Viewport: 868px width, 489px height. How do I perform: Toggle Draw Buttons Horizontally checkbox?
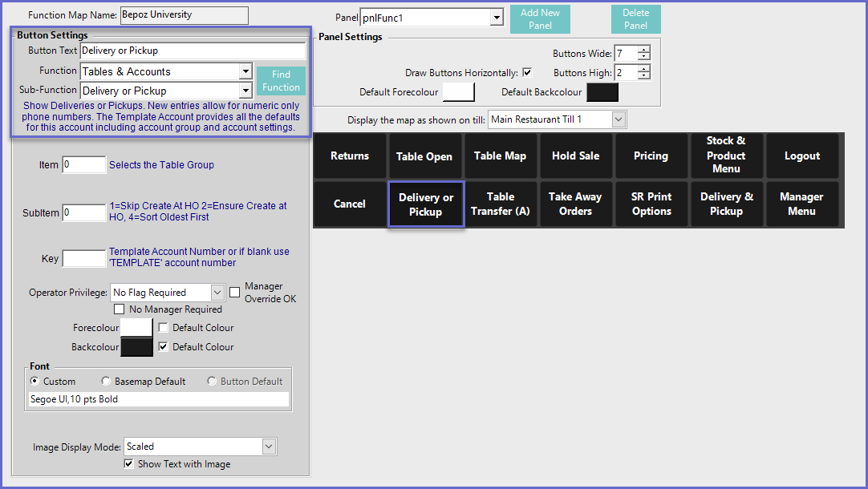527,72
